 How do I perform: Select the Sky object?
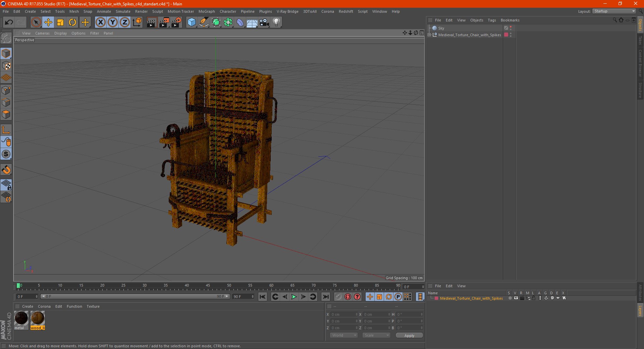click(x=441, y=28)
